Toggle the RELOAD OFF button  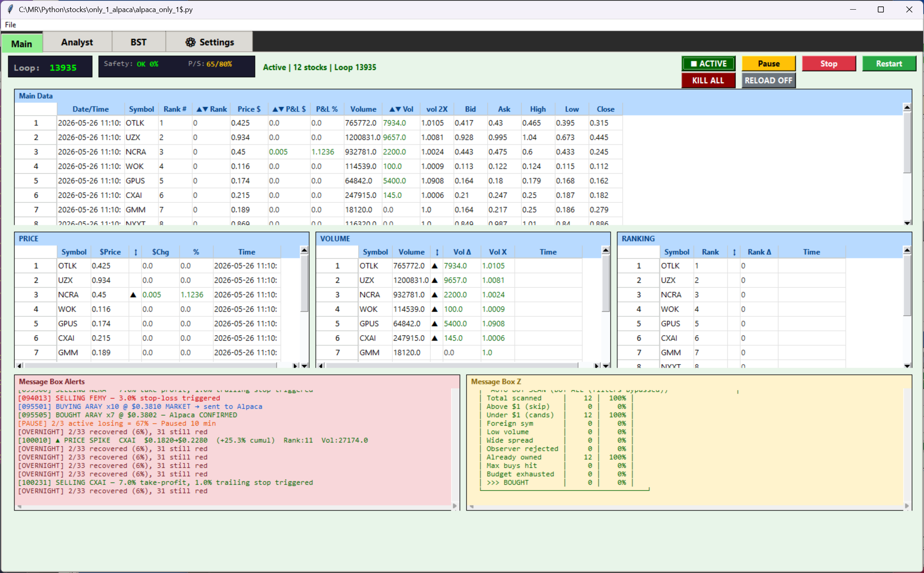pos(768,80)
